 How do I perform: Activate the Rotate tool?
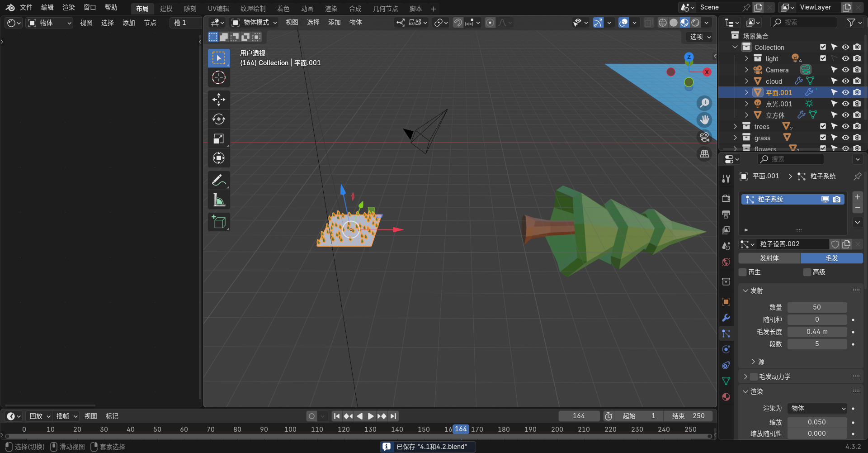pos(219,119)
